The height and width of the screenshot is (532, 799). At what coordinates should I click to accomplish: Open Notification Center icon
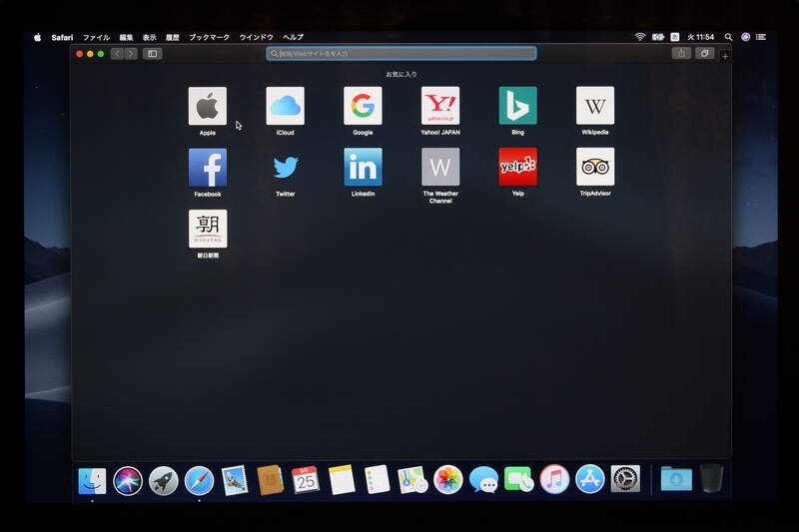pyautogui.click(x=761, y=37)
